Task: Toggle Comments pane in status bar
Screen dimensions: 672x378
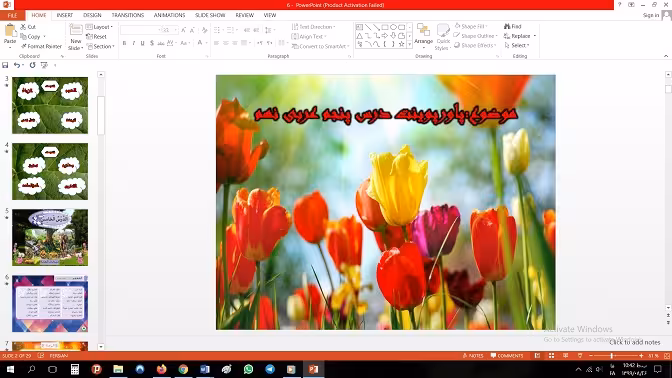Action: [x=507, y=356]
